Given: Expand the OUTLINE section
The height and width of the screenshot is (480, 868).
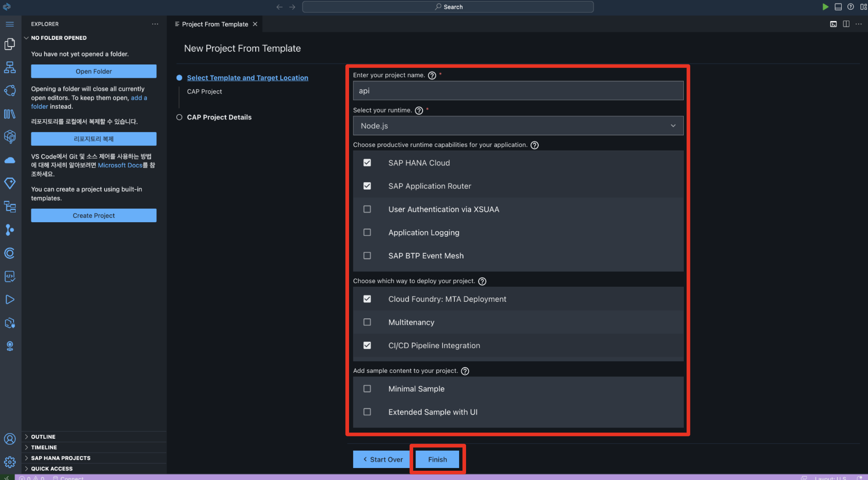Looking at the screenshot, I should [x=43, y=437].
